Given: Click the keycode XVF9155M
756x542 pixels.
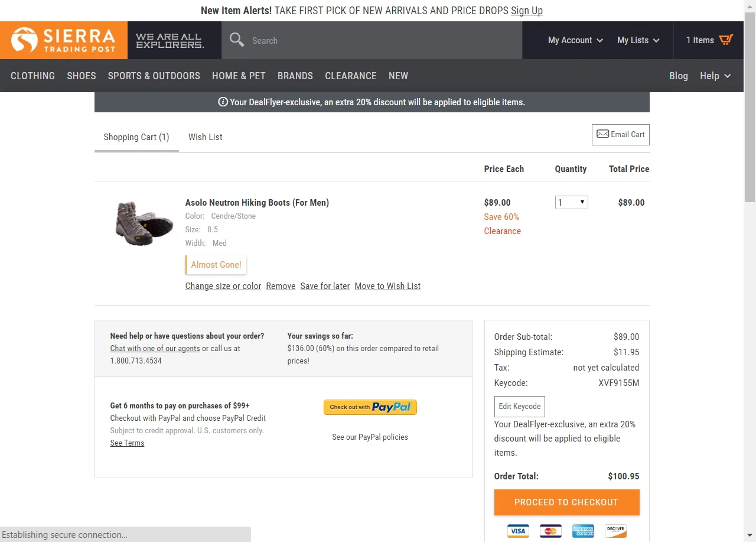Looking at the screenshot, I should pyautogui.click(x=619, y=383).
